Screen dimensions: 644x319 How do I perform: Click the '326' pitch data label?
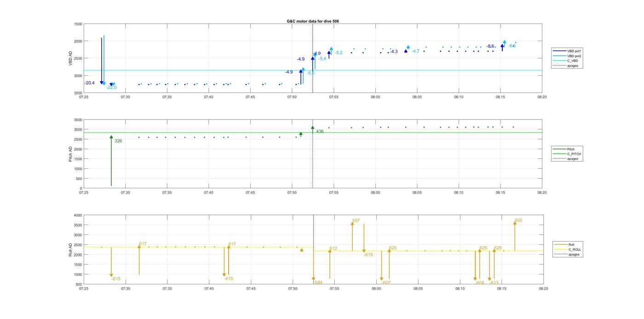click(x=118, y=141)
